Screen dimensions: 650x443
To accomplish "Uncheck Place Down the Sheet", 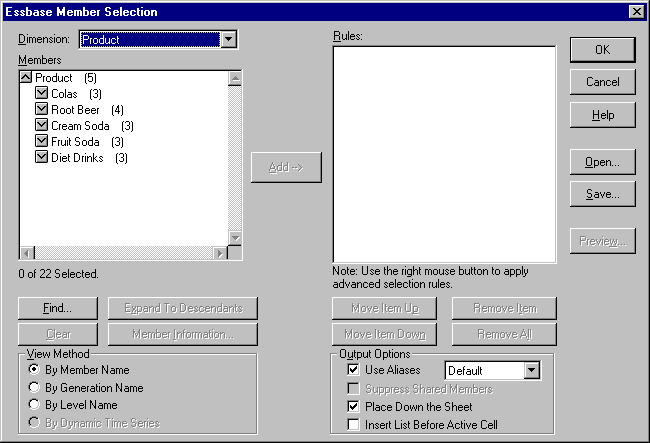I will 353,407.
